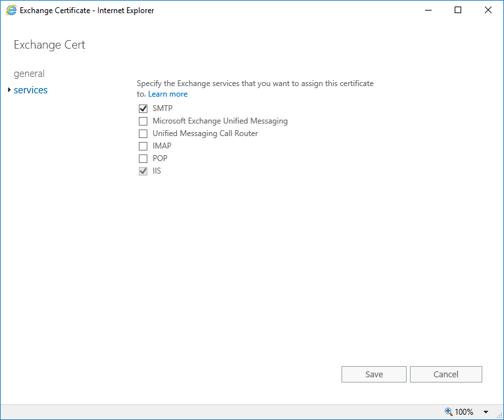Click the Internet Explorer logo icon
The image size is (504, 420).
(11, 11)
